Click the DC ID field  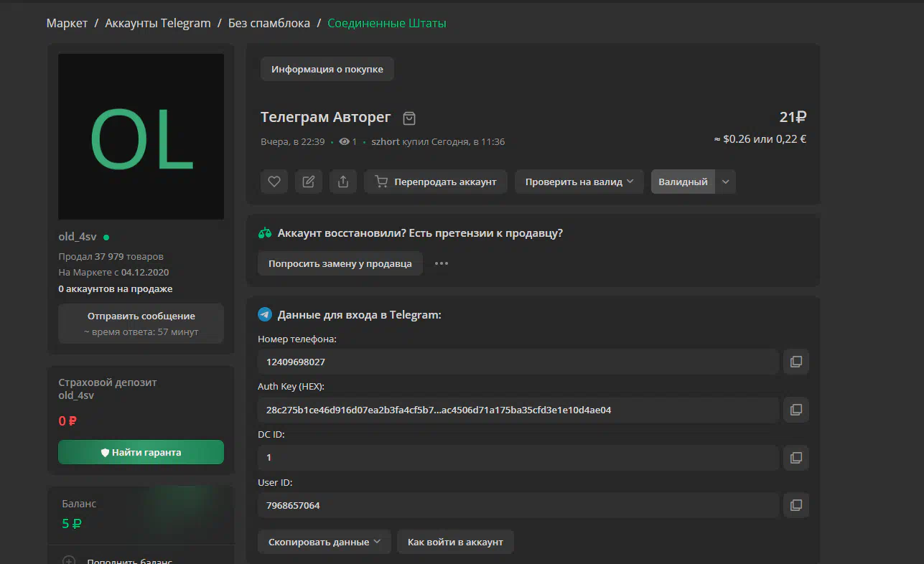tap(518, 457)
